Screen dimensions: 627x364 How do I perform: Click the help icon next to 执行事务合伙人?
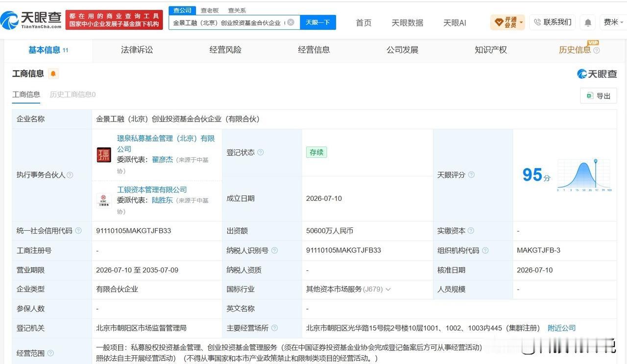click(70, 175)
